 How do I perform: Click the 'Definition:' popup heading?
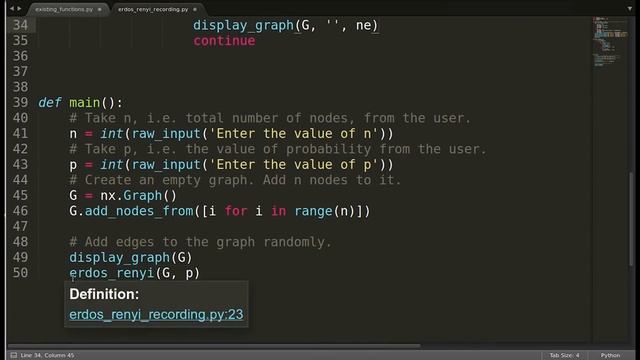(104, 294)
